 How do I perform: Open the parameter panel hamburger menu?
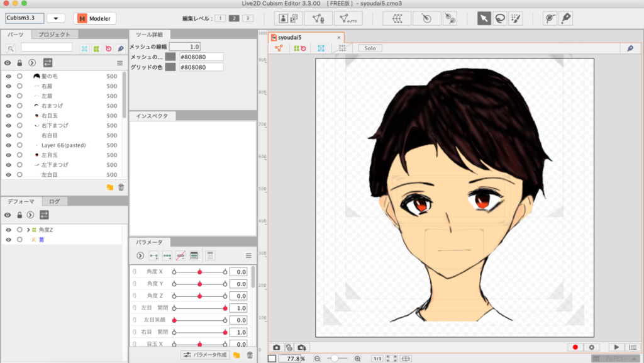pyautogui.click(x=248, y=255)
